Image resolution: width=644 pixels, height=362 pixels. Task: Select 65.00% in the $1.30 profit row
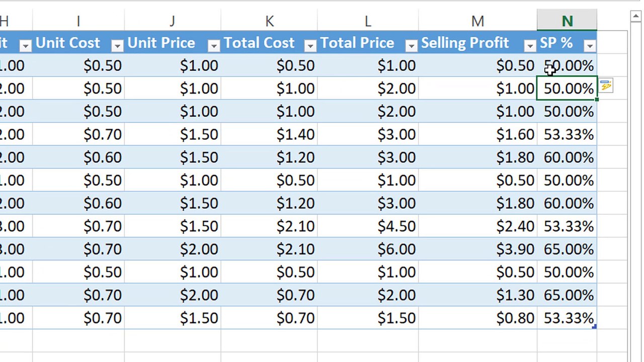(567, 295)
